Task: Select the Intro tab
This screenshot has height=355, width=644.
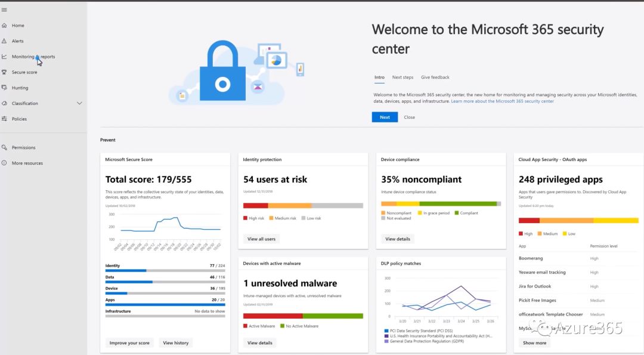Action: click(x=379, y=78)
